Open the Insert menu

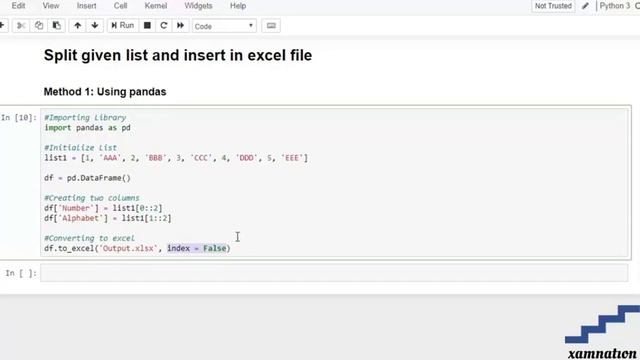(87, 6)
